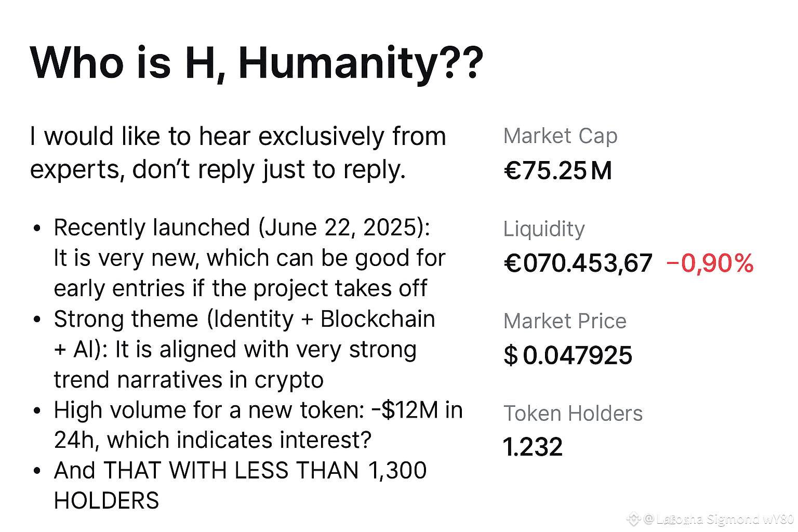Click the "24h, which indicates interest?" line
The width and height of the screenshot is (798, 532).
212,440
